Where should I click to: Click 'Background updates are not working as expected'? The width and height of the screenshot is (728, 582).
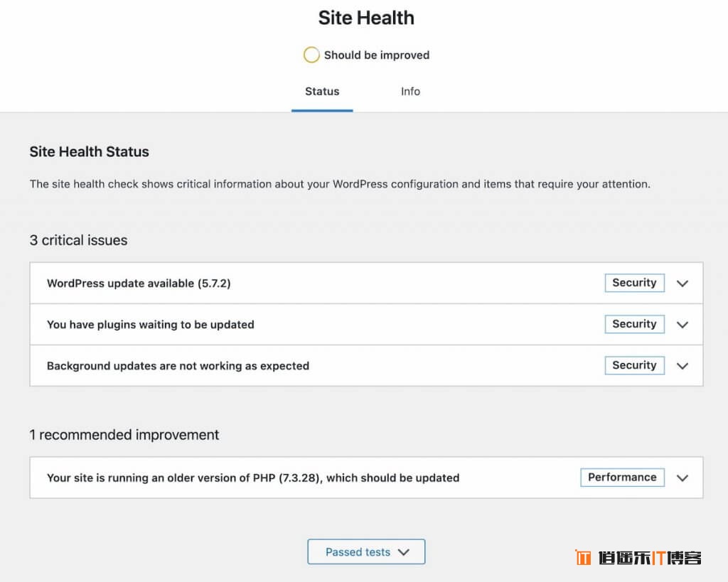tap(178, 366)
